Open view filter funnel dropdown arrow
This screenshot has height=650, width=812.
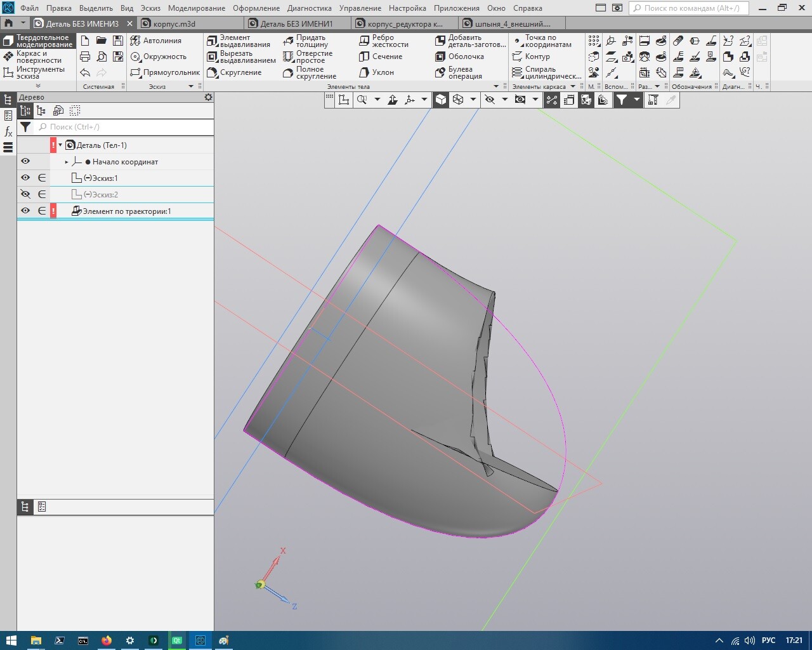pyautogui.click(x=637, y=100)
